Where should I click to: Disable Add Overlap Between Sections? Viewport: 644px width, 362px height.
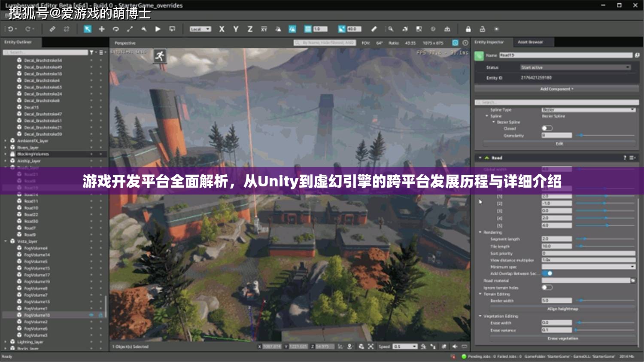click(x=547, y=274)
